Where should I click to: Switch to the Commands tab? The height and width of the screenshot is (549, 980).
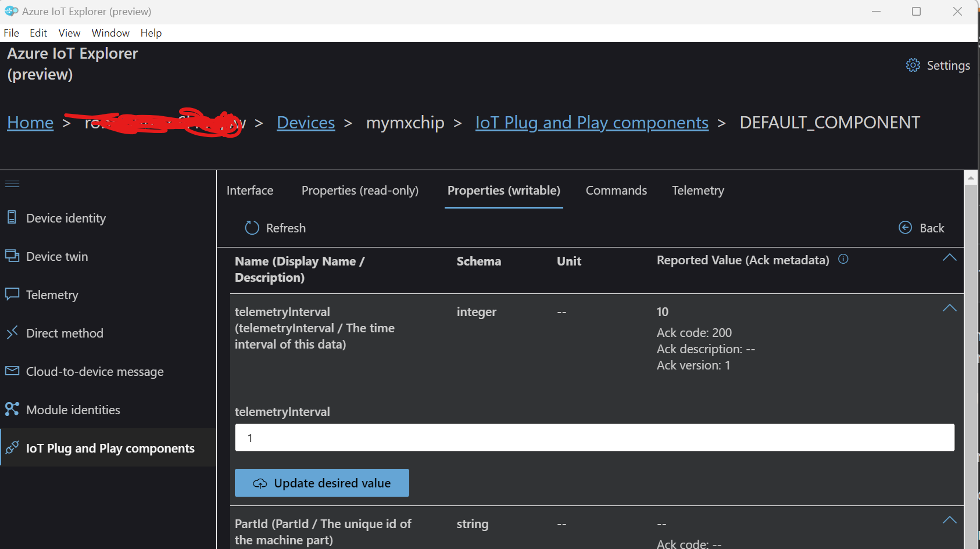616,191
